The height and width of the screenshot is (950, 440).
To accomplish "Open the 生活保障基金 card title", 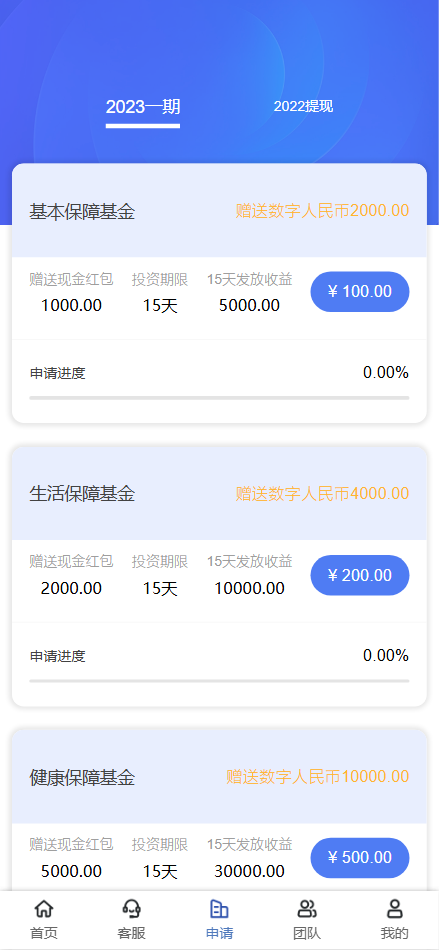I will (x=82, y=494).
